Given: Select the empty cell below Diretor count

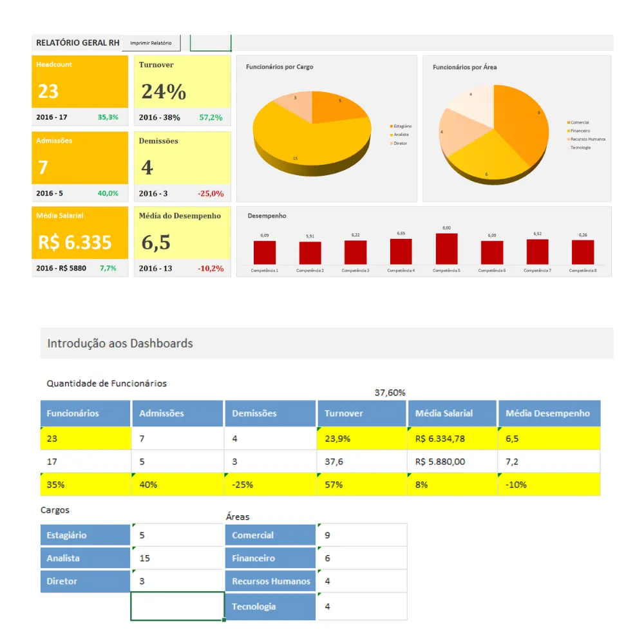Looking at the screenshot, I should (178, 606).
